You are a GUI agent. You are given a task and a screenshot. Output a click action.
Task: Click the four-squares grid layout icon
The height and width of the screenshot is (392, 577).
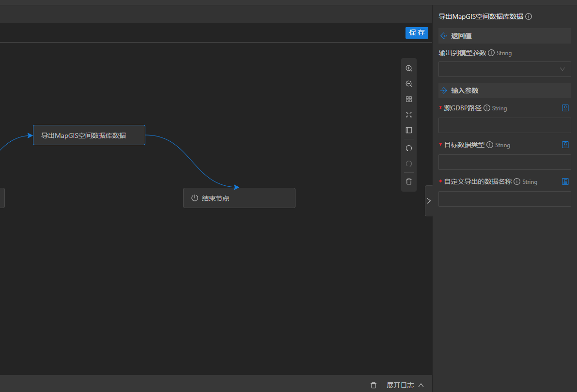[409, 99]
